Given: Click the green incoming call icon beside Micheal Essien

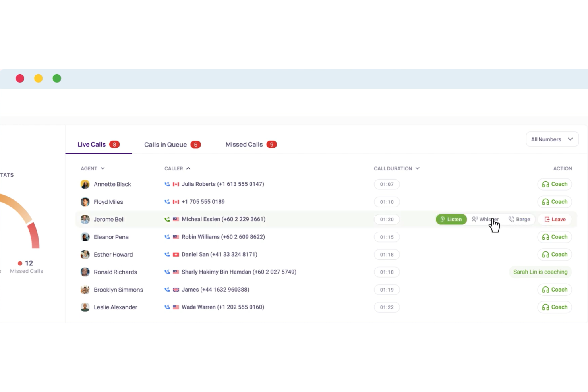Looking at the screenshot, I should point(167,219).
